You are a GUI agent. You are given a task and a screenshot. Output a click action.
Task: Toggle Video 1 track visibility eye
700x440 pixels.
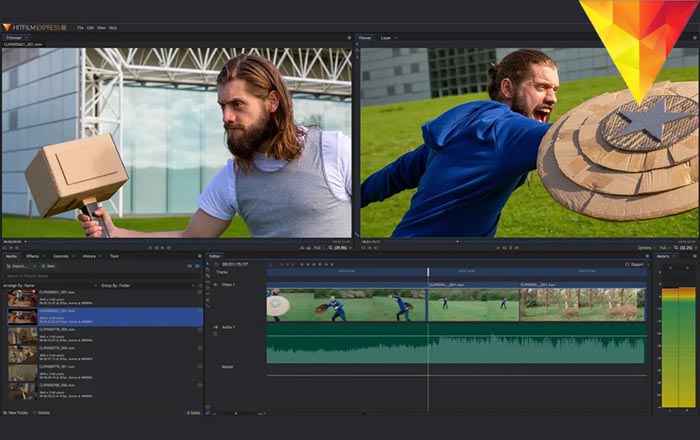216,284
